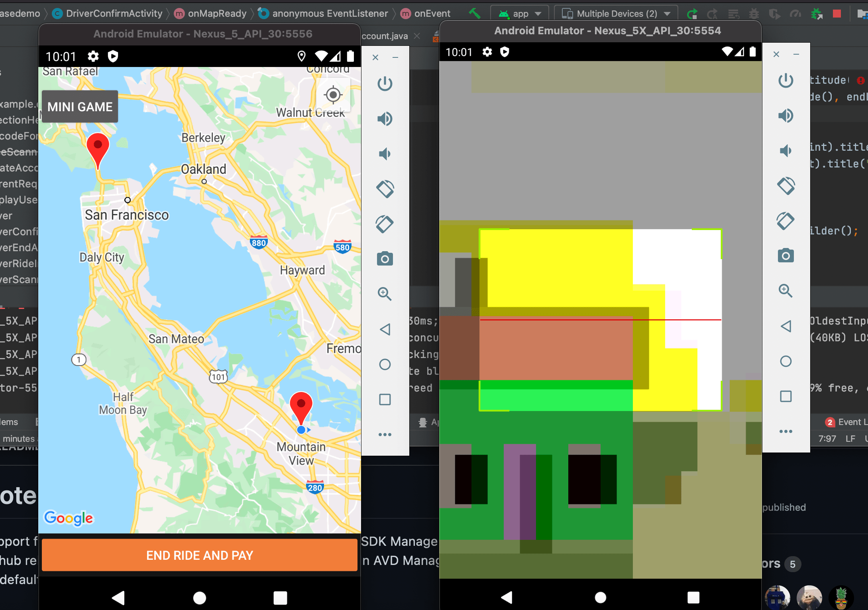Open the Profiler gauge icon in the toolbar
Image resolution: width=868 pixels, height=610 pixels.
795,13
